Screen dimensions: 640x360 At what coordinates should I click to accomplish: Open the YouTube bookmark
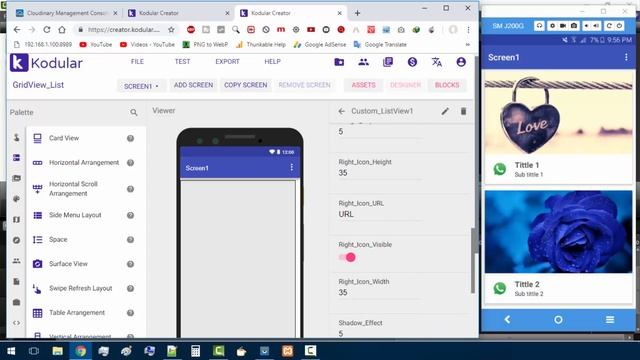click(96, 44)
